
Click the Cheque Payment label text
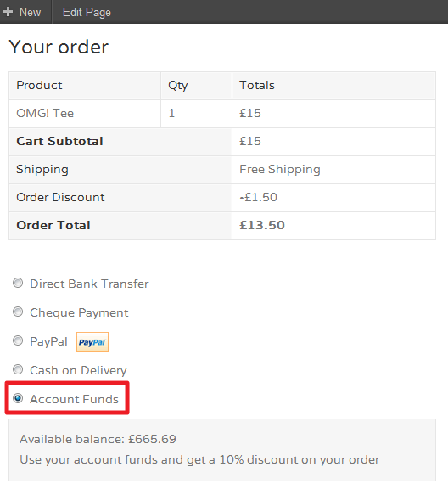click(79, 312)
